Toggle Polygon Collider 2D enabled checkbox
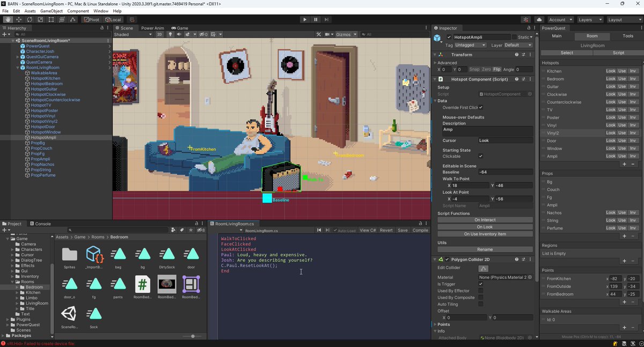This screenshot has height=347, width=644. click(x=447, y=260)
